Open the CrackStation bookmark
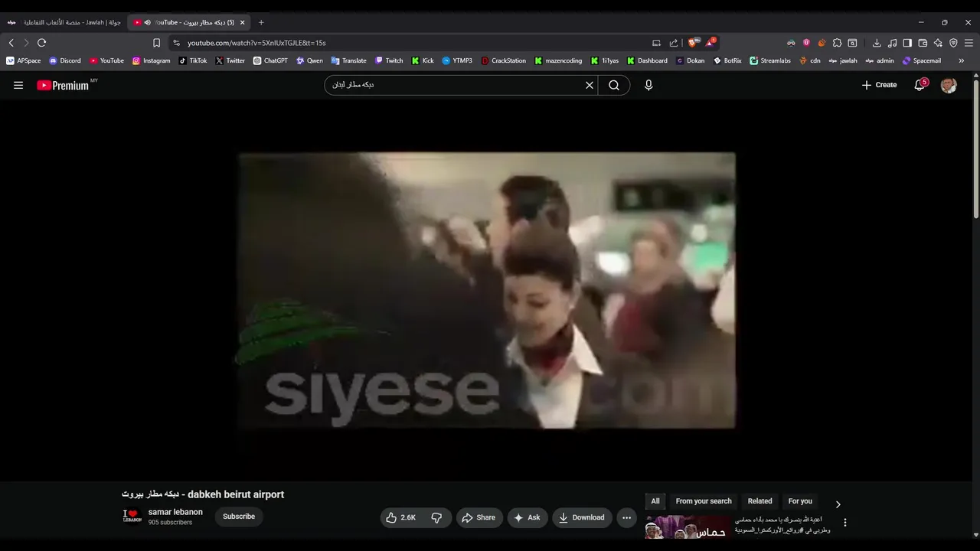 [x=503, y=60]
